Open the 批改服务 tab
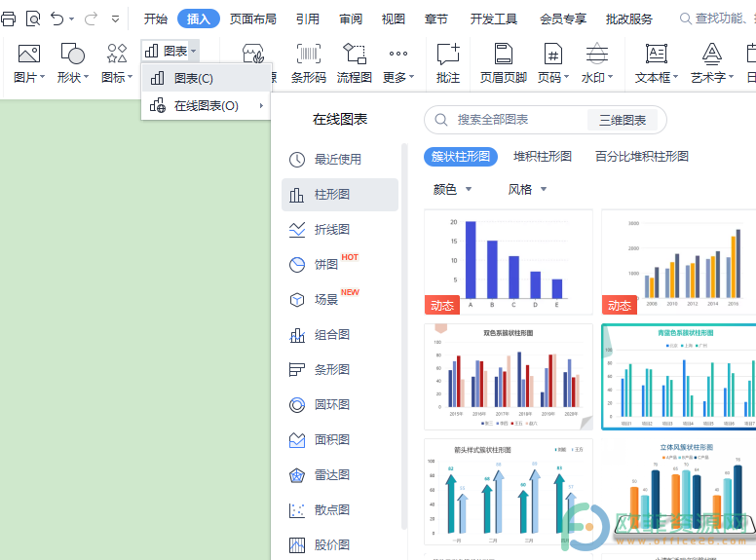This screenshot has width=756, height=560. 629,19
